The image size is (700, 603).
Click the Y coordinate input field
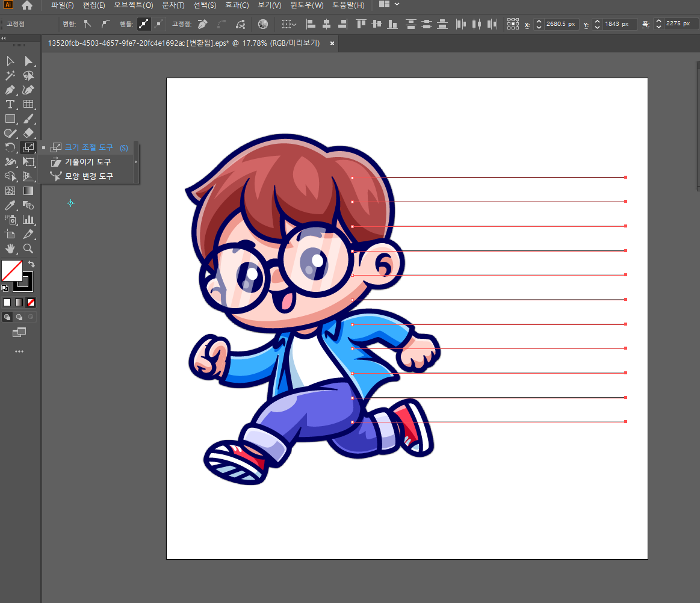619,24
